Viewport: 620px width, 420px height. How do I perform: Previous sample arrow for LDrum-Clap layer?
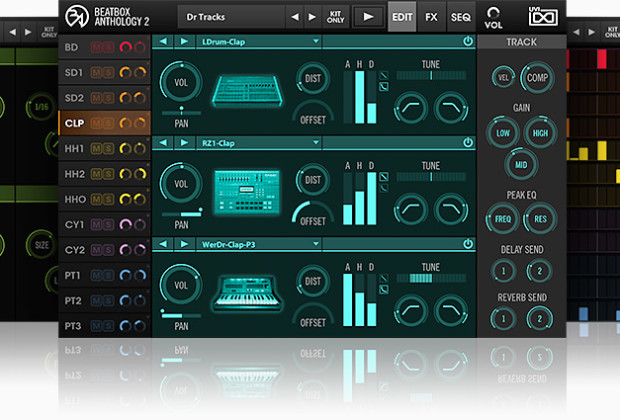click(x=163, y=41)
